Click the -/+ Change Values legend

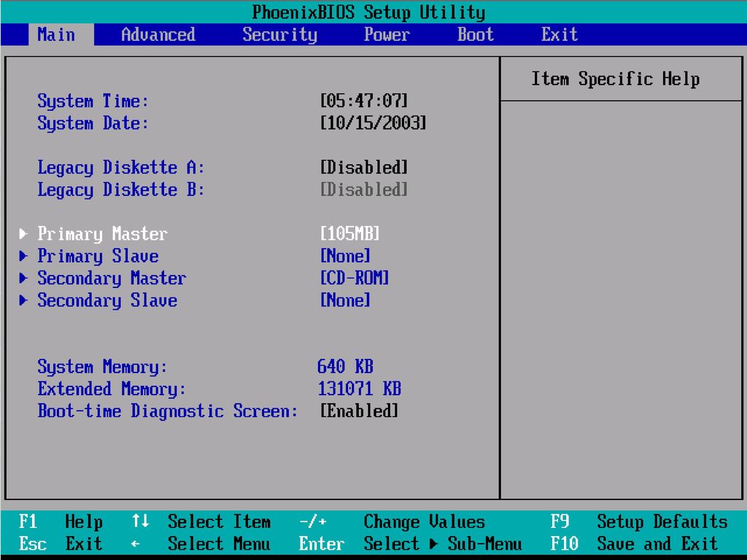(x=392, y=522)
